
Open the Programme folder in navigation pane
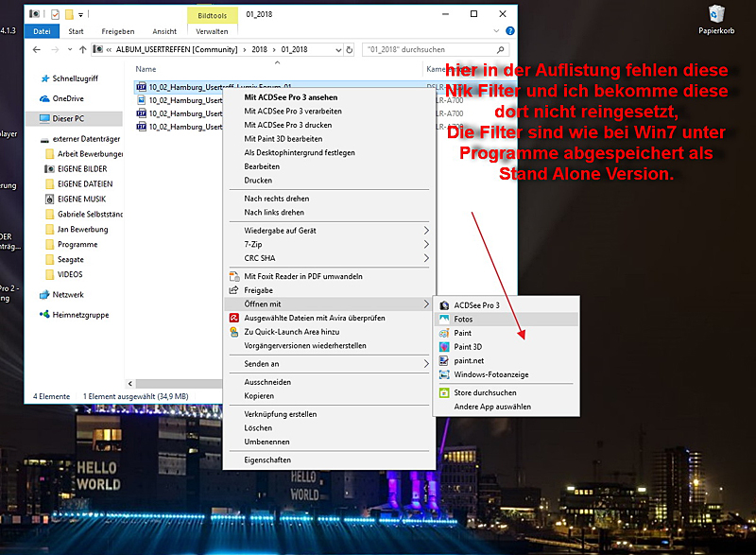[77, 245]
